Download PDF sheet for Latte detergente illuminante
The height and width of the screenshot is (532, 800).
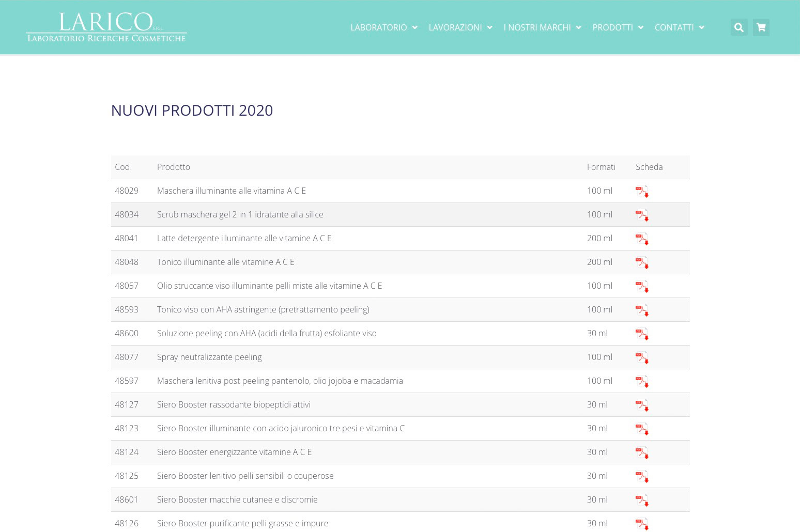point(642,239)
